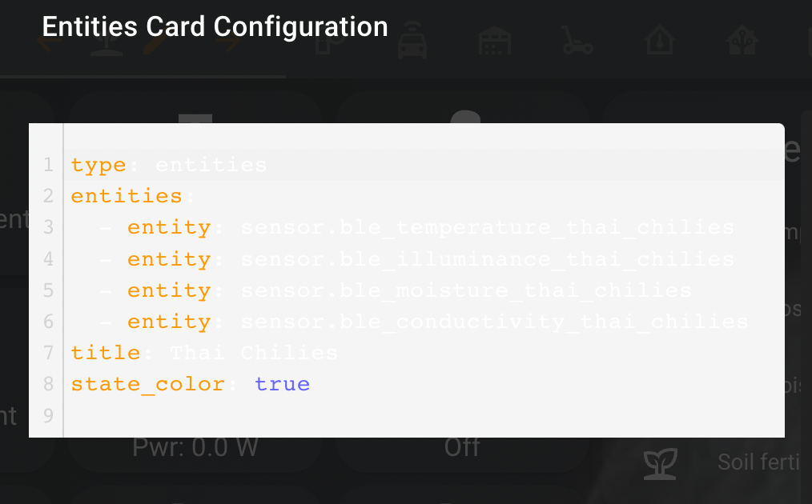The width and height of the screenshot is (812, 504).
Task: Place cursor on the type: entities line
Action: [424, 165]
